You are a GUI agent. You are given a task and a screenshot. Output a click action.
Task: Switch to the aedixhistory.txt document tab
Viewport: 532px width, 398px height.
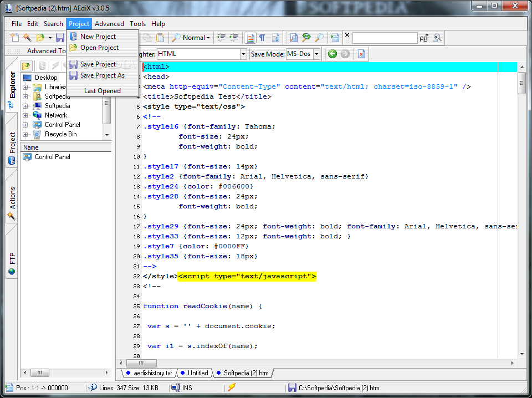(x=149, y=373)
